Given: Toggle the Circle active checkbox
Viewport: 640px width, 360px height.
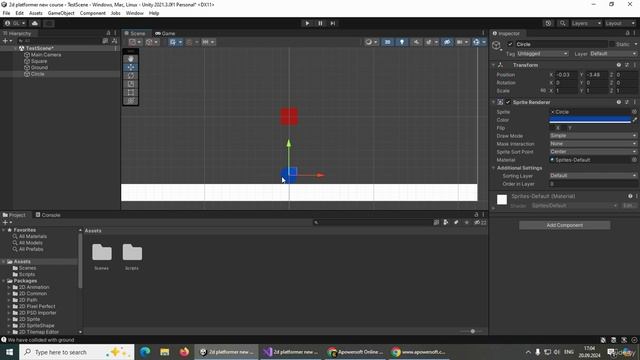Looking at the screenshot, I should tap(510, 44).
